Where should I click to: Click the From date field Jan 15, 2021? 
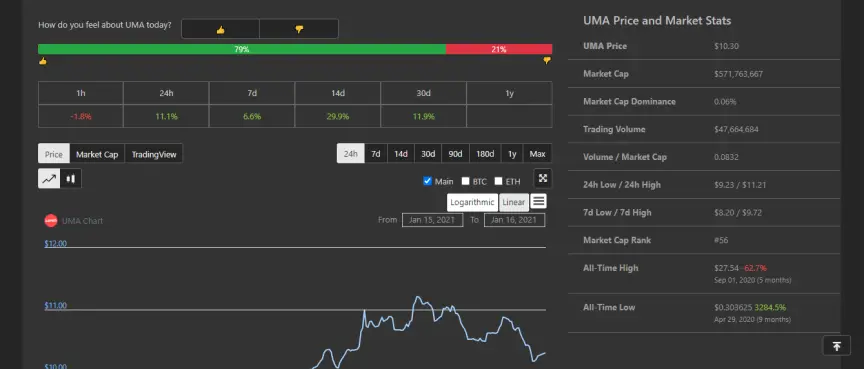[433, 220]
